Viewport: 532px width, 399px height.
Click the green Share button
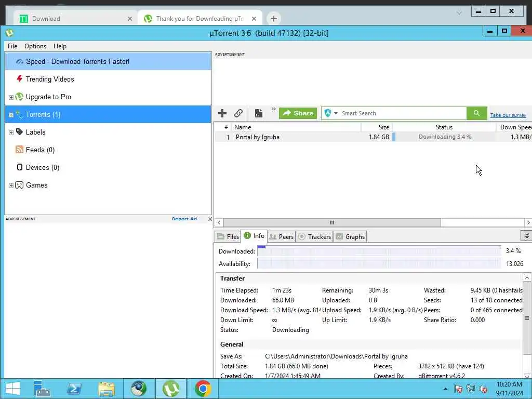click(x=298, y=113)
